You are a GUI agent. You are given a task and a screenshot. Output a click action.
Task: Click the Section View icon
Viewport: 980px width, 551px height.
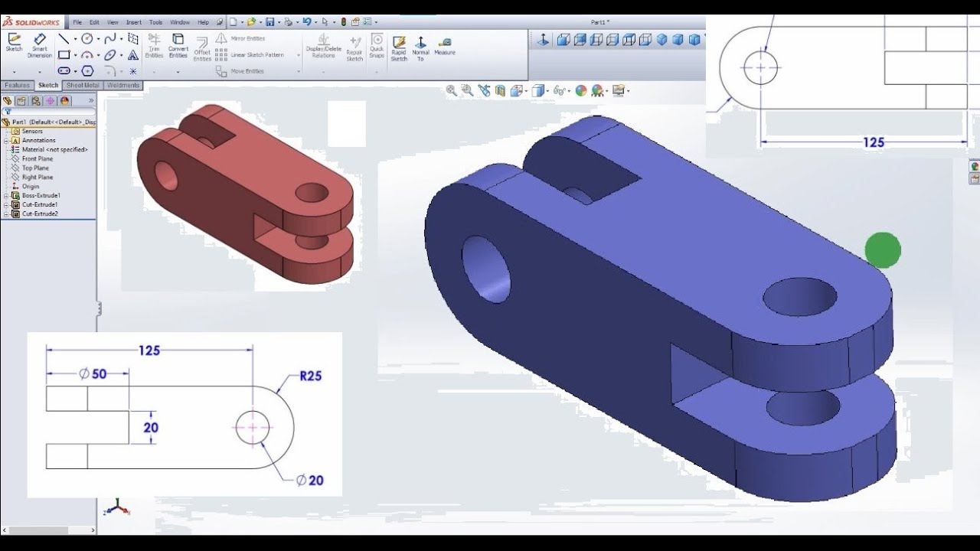[500, 90]
